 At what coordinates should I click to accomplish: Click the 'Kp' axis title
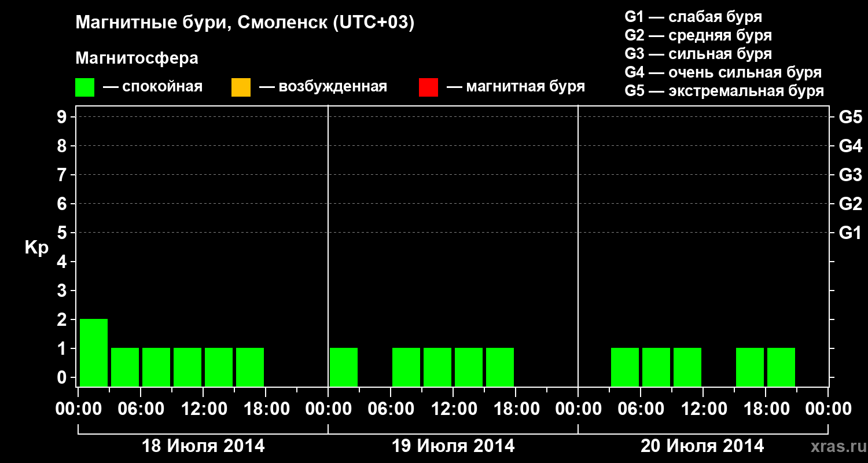(36, 248)
